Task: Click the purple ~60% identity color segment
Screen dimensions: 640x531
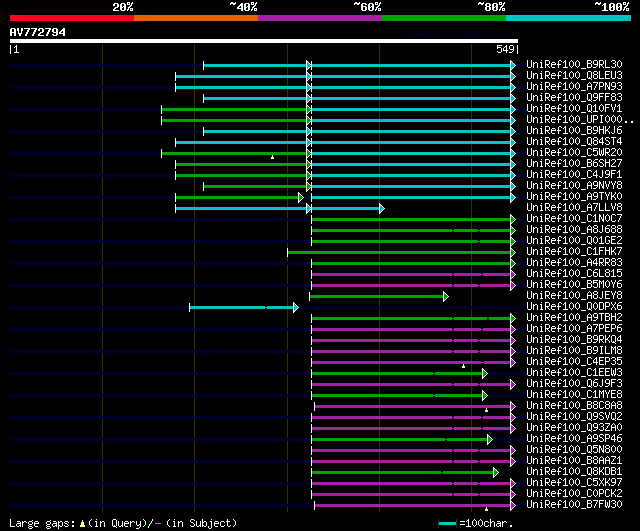Action: click(320, 18)
